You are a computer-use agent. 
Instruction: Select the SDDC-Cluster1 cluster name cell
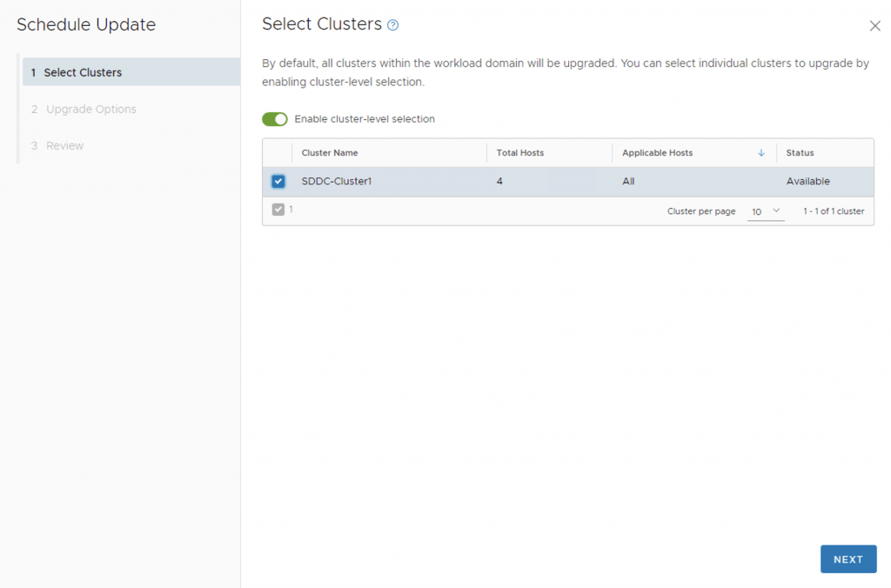[335, 182]
